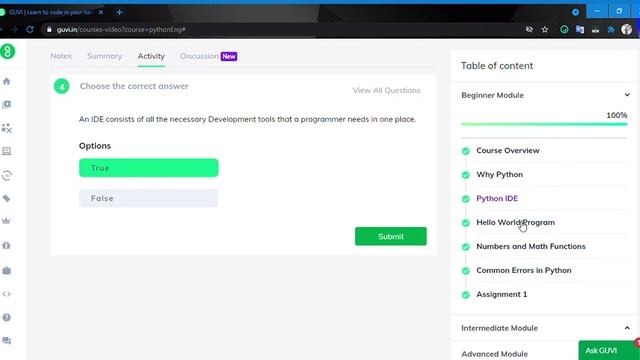640x360 pixels.
Task: Open the video courses sidebar icon
Action: (7, 105)
